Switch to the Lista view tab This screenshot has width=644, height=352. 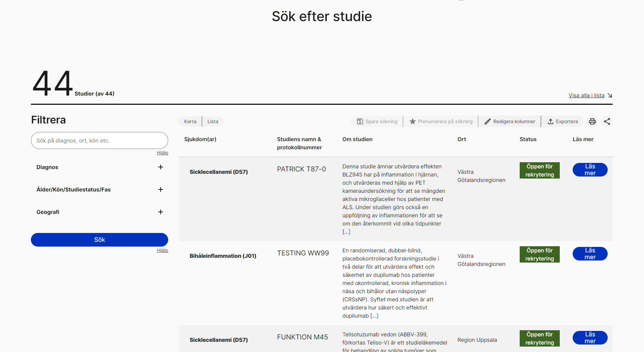(213, 121)
